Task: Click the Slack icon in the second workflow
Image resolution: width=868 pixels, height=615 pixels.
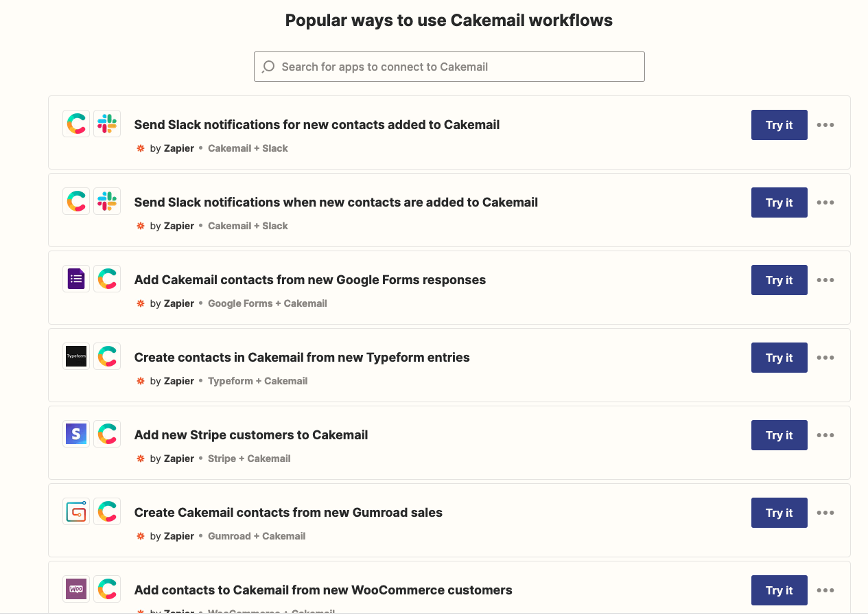Action: click(x=107, y=202)
